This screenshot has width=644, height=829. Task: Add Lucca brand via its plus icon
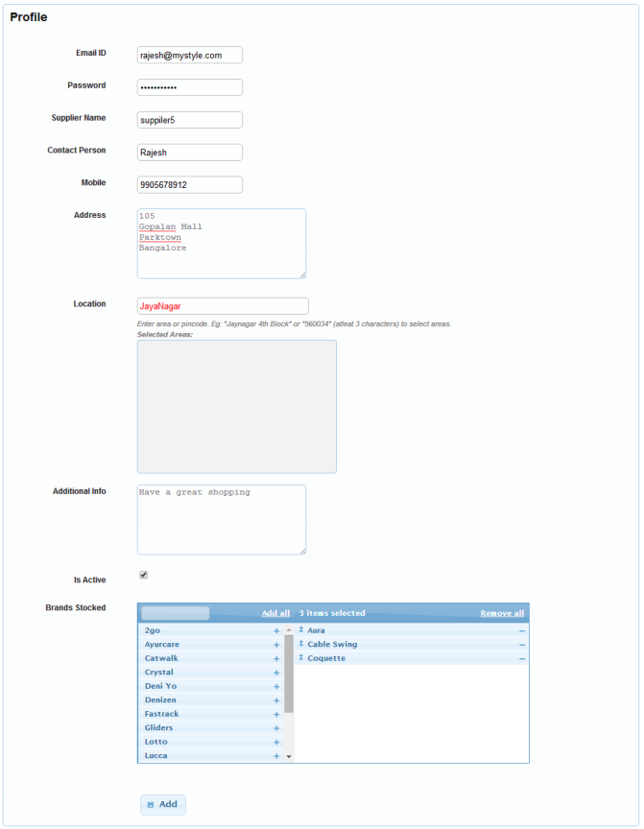276,756
